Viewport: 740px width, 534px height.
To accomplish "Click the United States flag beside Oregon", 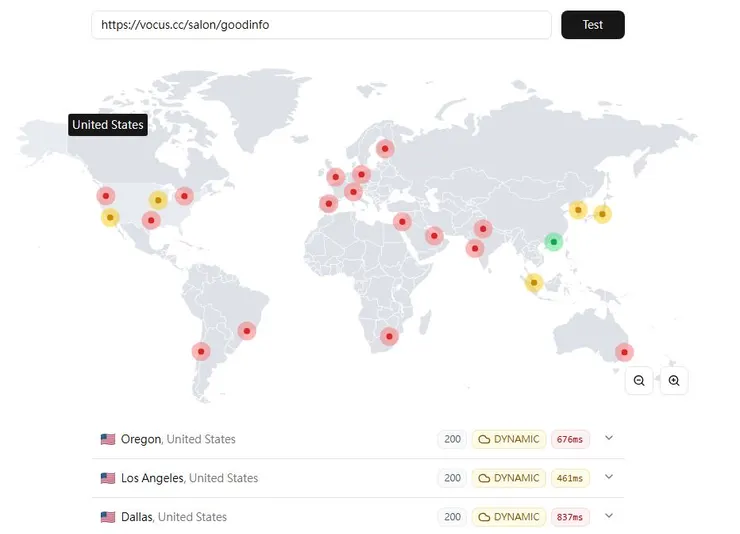I will [108, 439].
